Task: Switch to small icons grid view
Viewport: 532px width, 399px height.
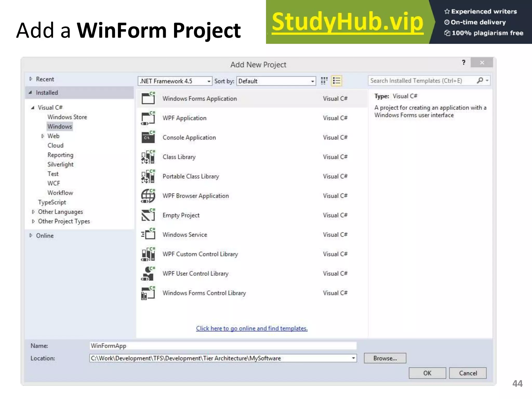Action: tap(324, 81)
